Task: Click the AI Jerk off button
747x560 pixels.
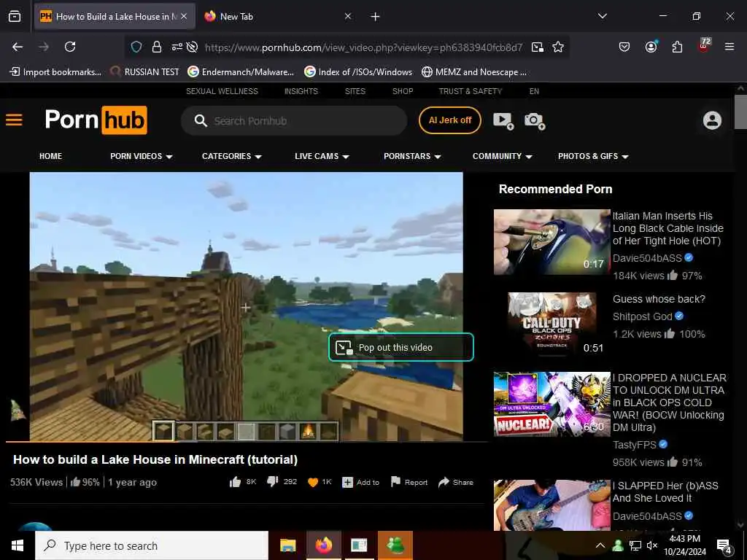Action: [449, 120]
